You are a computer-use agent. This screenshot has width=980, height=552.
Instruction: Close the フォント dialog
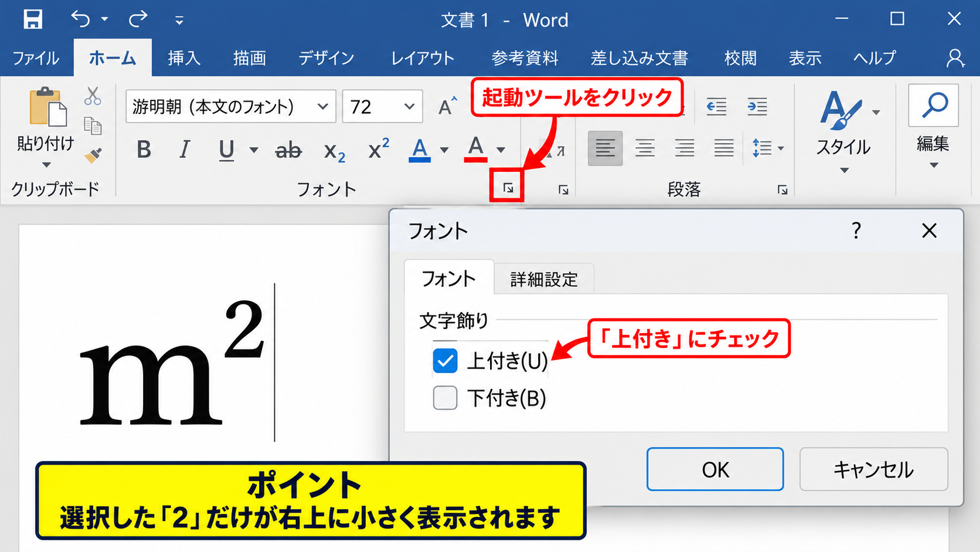coord(930,231)
